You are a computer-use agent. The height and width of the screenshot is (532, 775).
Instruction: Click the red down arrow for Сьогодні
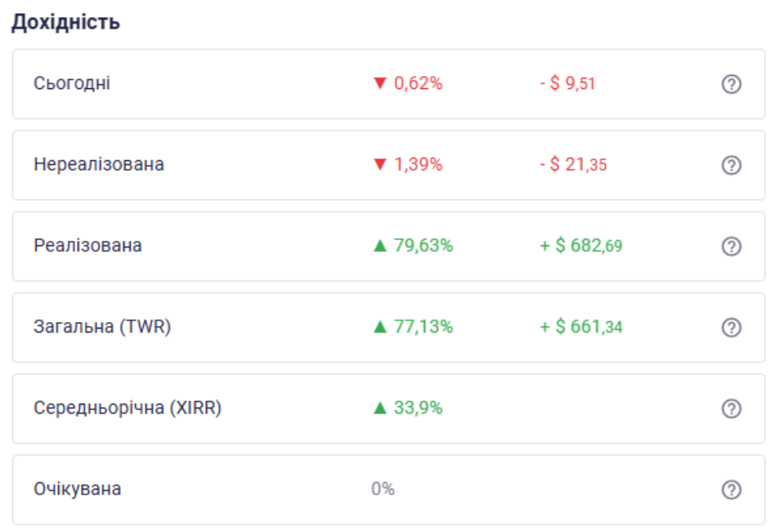point(379,83)
